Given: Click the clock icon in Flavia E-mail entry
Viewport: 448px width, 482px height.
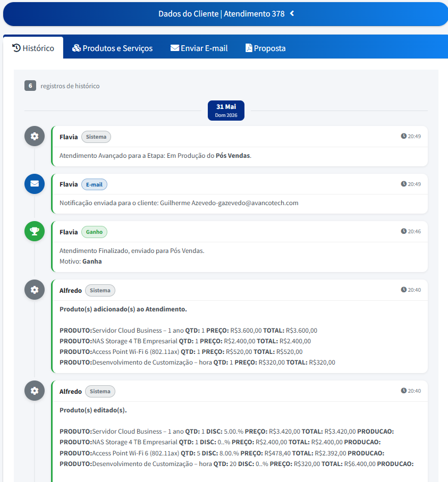Looking at the screenshot, I should 404,184.
